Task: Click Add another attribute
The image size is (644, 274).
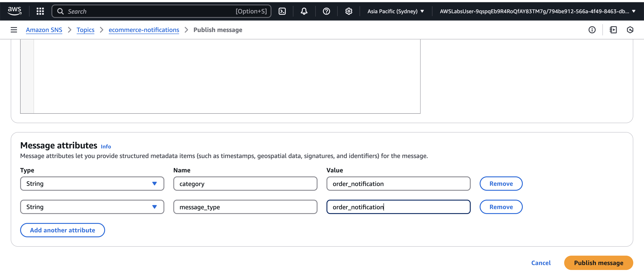Action: point(63,230)
